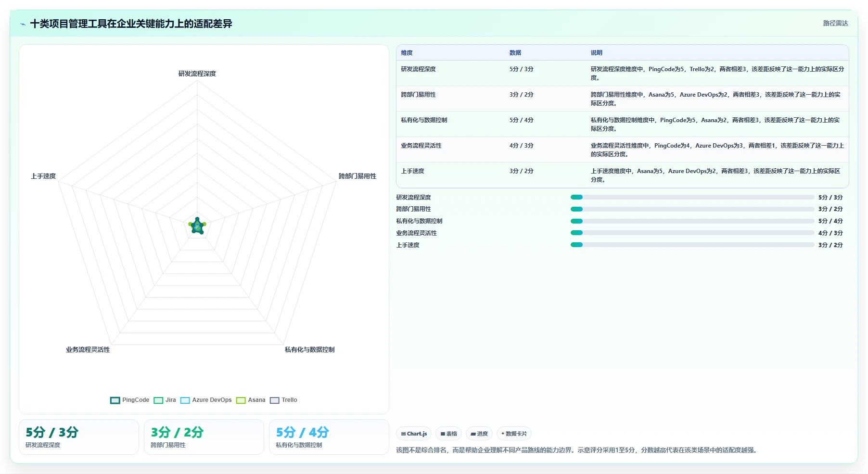Open the 5分 / 4分 私有化与数据控制 card
The height and width of the screenshot is (474, 868).
pos(329,437)
